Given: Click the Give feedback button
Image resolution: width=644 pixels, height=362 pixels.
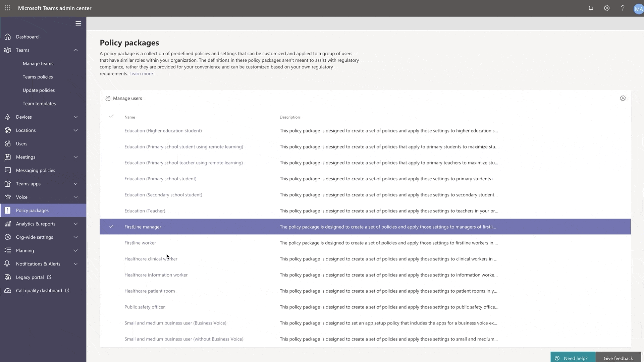Looking at the screenshot, I should pos(618,358).
